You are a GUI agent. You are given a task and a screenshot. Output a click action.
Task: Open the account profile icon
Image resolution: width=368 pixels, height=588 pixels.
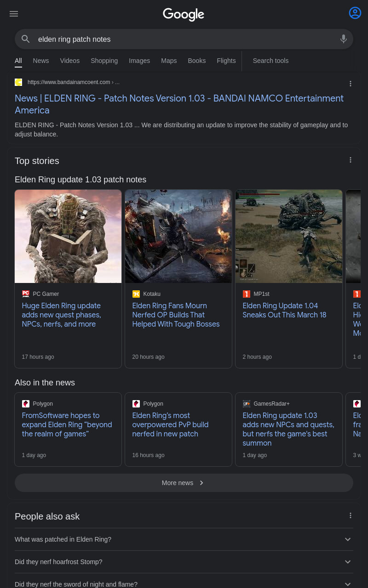click(355, 13)
